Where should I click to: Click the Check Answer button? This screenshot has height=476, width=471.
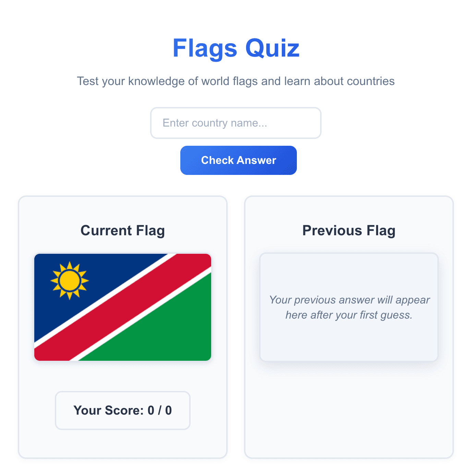click(x=238, y=160)
